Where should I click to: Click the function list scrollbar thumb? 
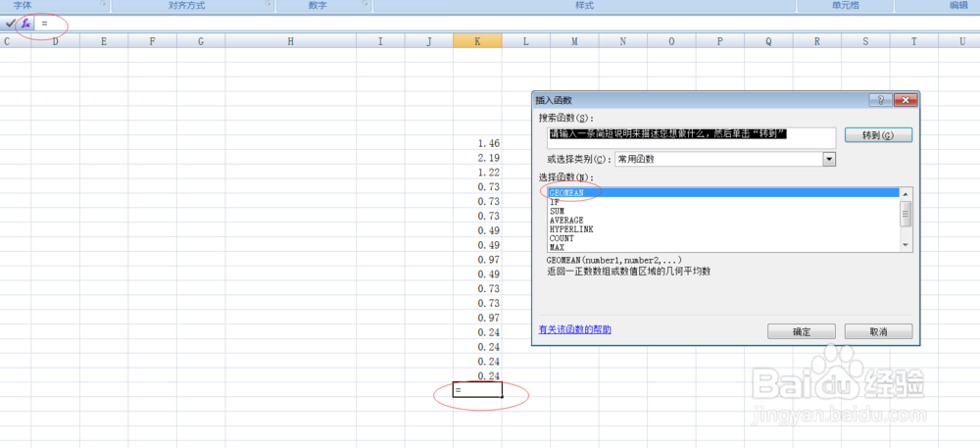click(906, 213)
